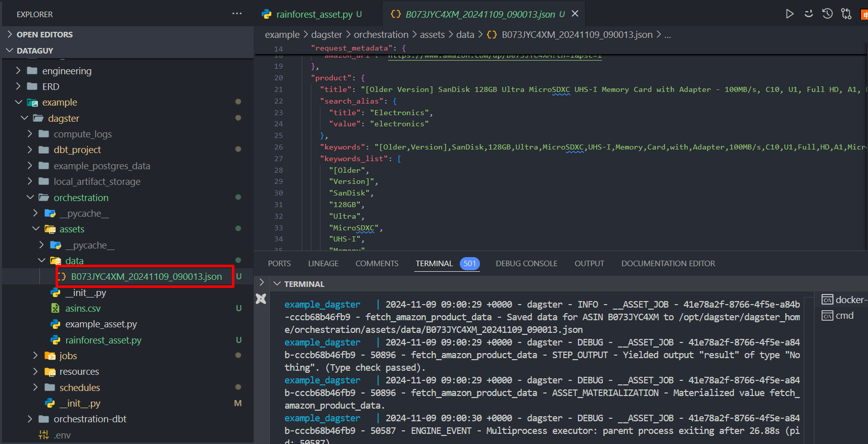This screenshot has width=868, height=444.
Task: Open asins.csv in the explorer
Action: tap(83, 308)
